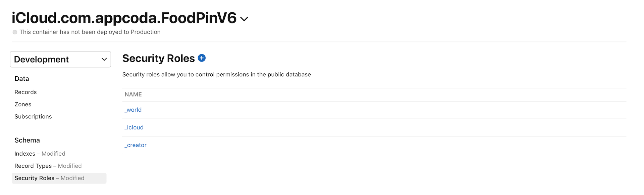Open the Subscriptions section
The image size is (644, 195).
(x=33, y=116)
